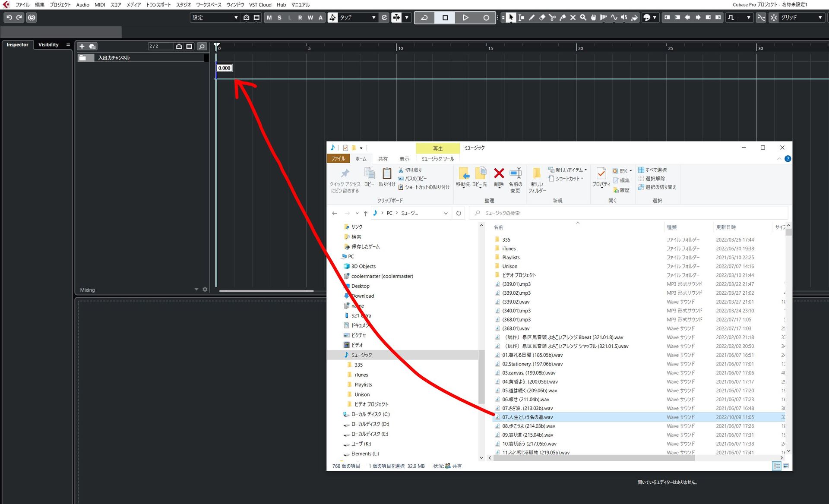
Task: Toggle global Solo S button
Action: click(x=279, y=18)
